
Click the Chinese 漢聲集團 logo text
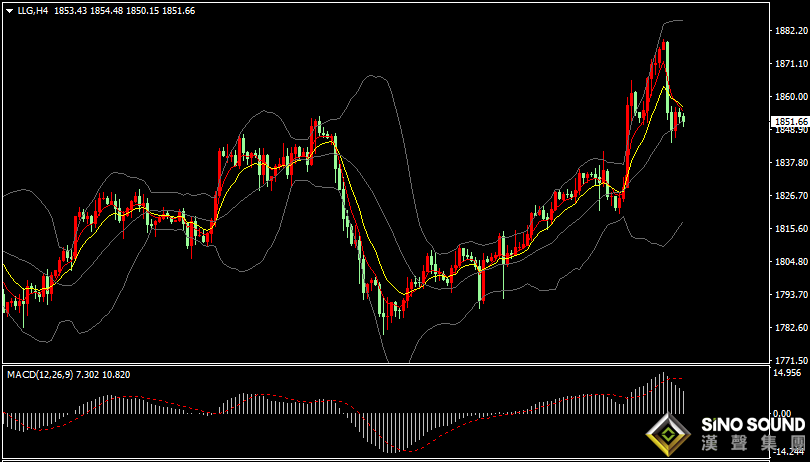[x=753, y=443]
